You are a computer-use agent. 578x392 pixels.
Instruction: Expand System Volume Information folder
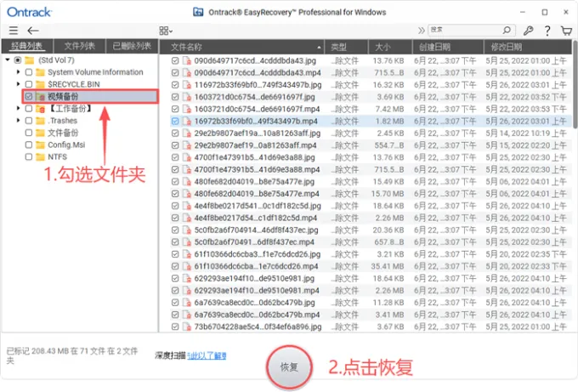[18, 72]
